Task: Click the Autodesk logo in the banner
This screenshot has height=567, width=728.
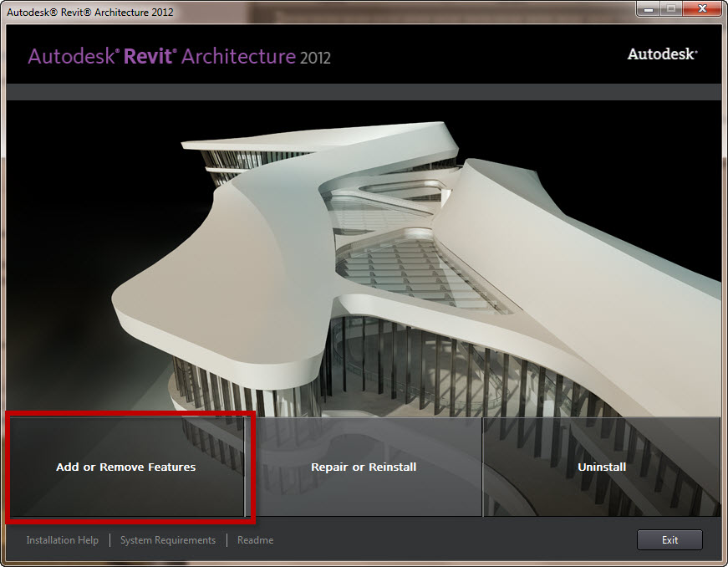Action: (x=661, y=54)
